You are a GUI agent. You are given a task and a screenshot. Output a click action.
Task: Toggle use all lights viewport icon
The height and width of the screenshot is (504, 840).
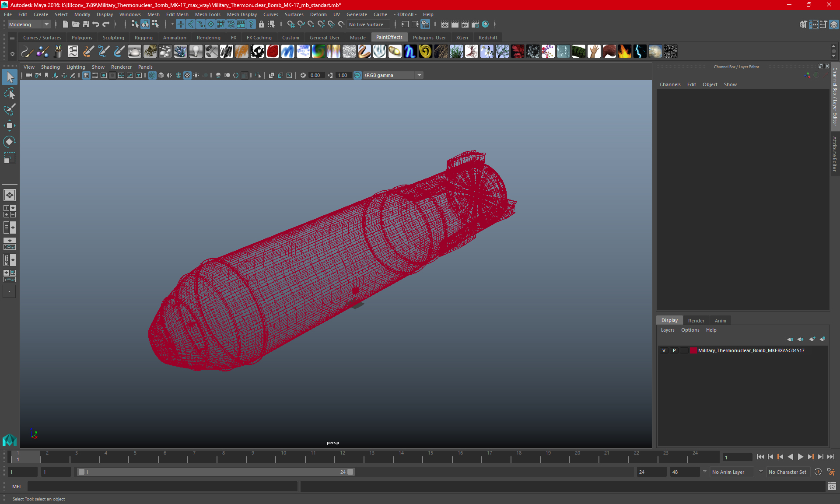(x=196, y=75)
